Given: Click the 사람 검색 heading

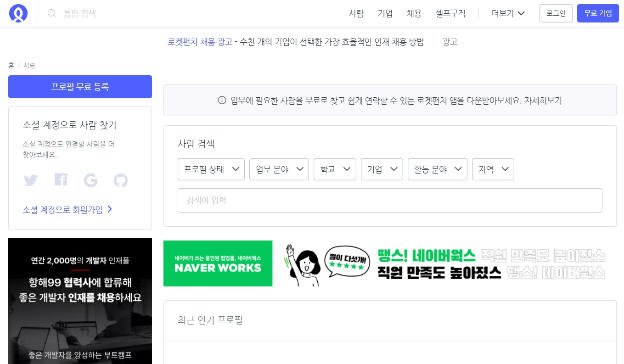Looking at the screenshot, I should tap(196, 144).
